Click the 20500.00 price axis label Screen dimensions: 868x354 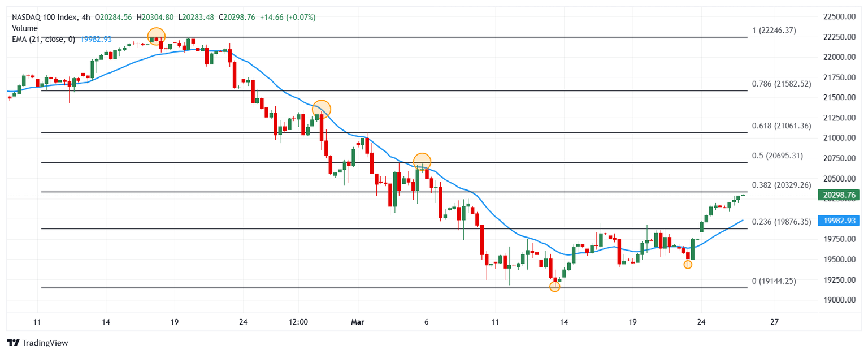[x=840, y=179]
